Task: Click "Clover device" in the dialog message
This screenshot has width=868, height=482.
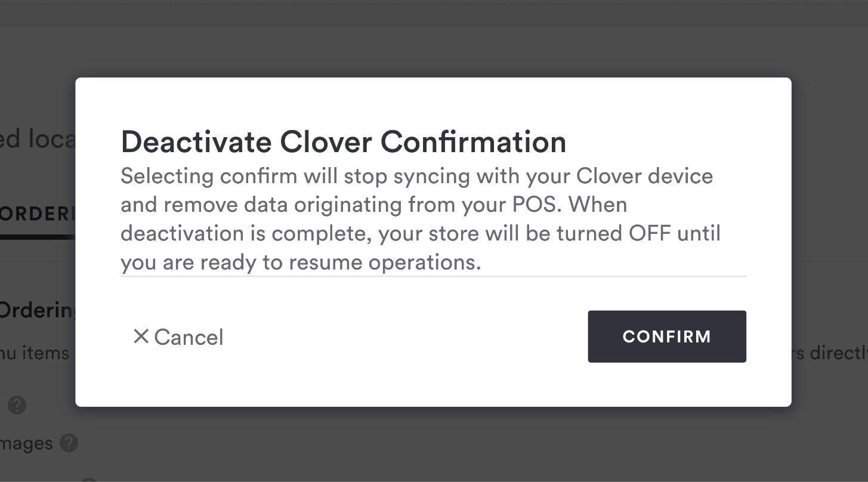Action: [644, 177]
